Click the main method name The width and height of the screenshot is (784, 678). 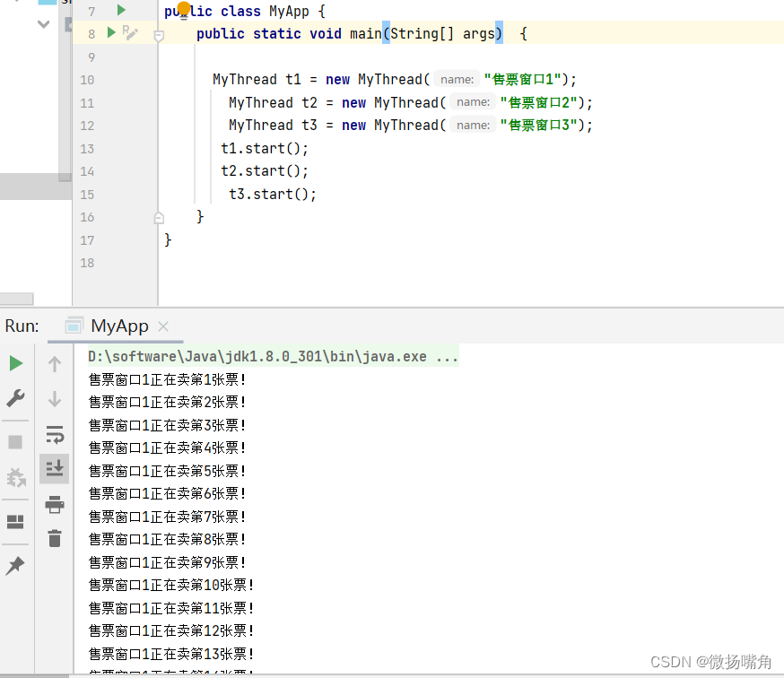click(365, 33)
